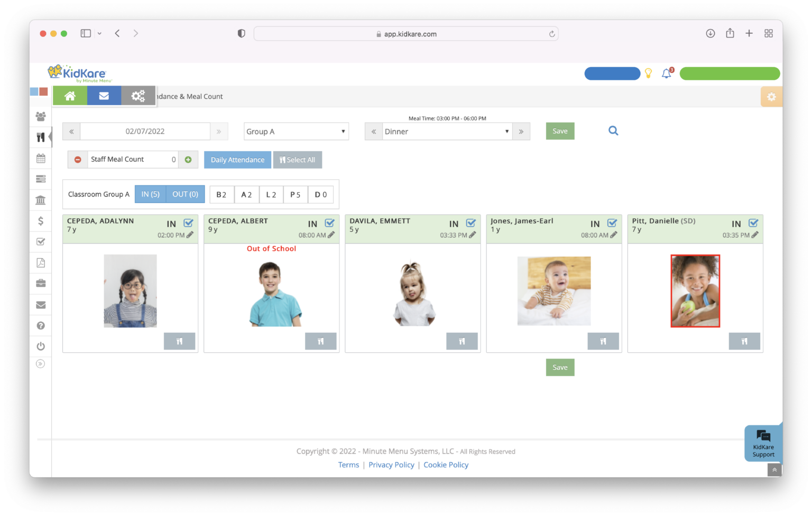Click Danielle Pitt's photo thumbnail
This screenshot has height=516, width=812.
click(x=695, y=291)
